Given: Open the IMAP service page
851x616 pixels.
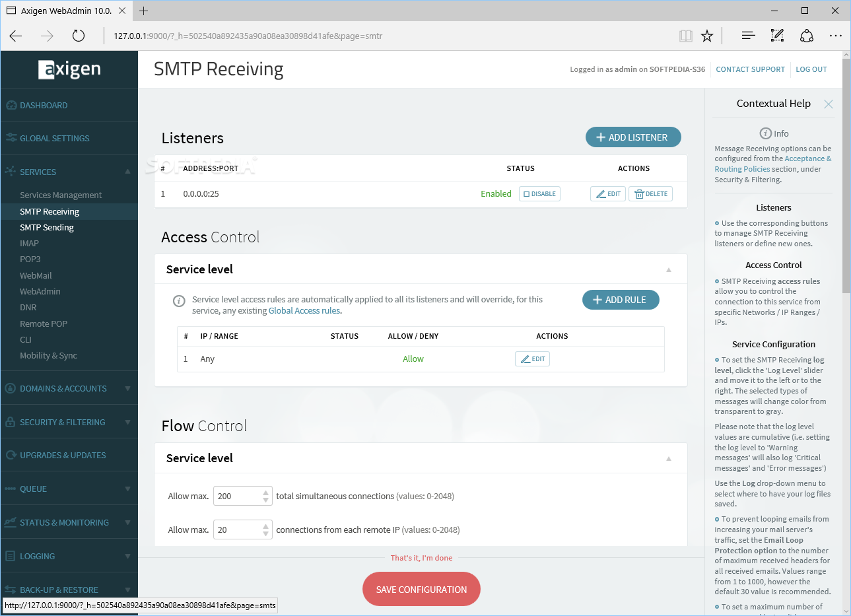Looking at the screenshot, I should [x=29, y=243].
